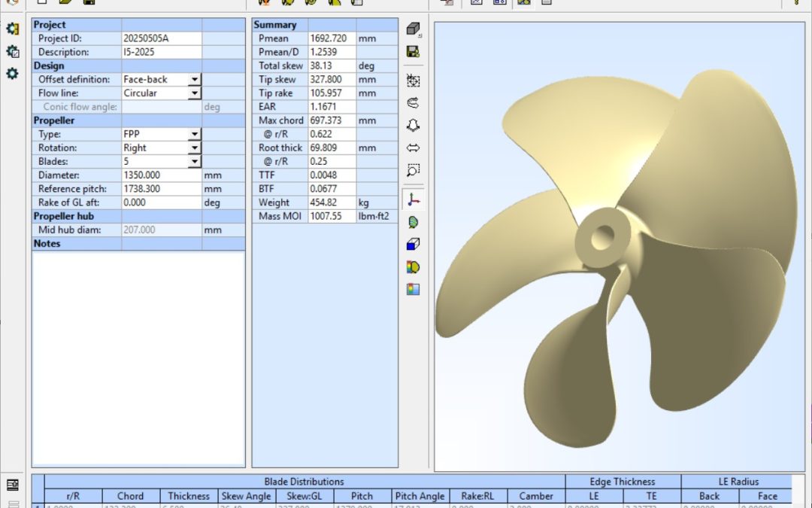Image resolution: width=812 pixels, height=508 pixels.
Task: Toggle the XYZ axes triad display
Action: 413,199
